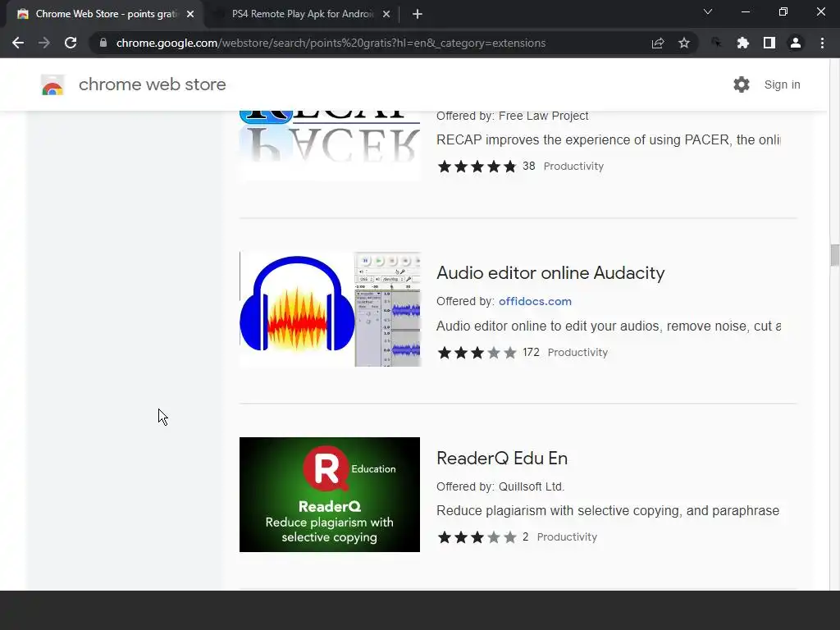This screenshot has height=630, width=840.
Task: Click the lock icon in address bar
Action: click(103, 43)
